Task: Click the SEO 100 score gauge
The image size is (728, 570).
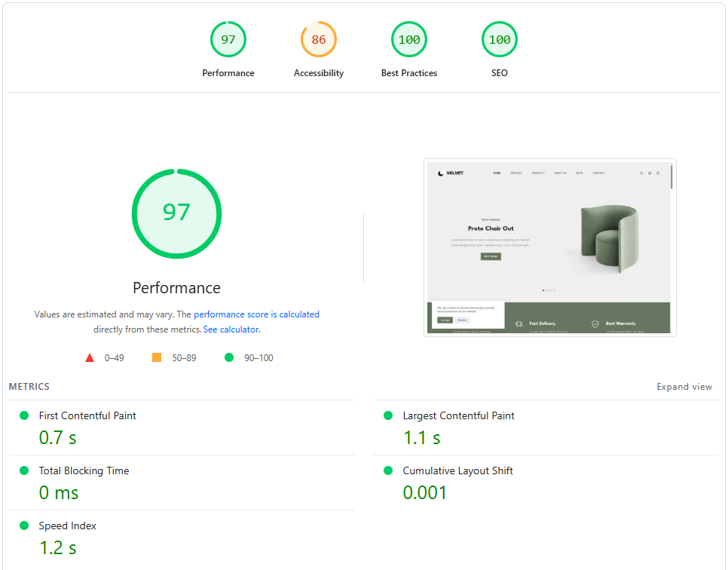Action: coord(500,40)
